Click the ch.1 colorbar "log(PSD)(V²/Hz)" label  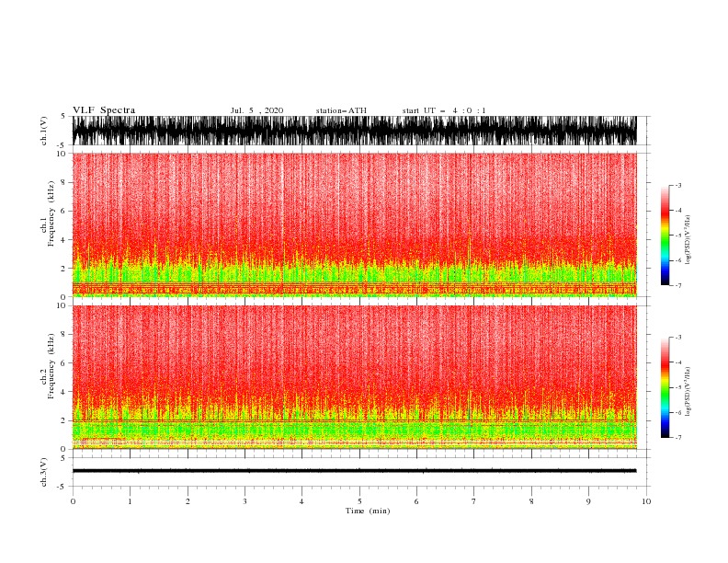tap(688, 240)
